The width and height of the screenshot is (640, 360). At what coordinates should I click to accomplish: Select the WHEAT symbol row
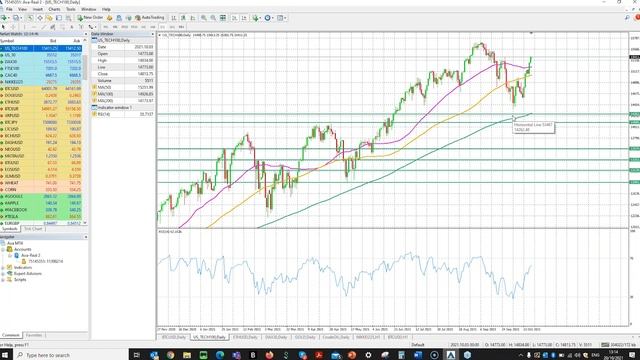click(41, 183)
